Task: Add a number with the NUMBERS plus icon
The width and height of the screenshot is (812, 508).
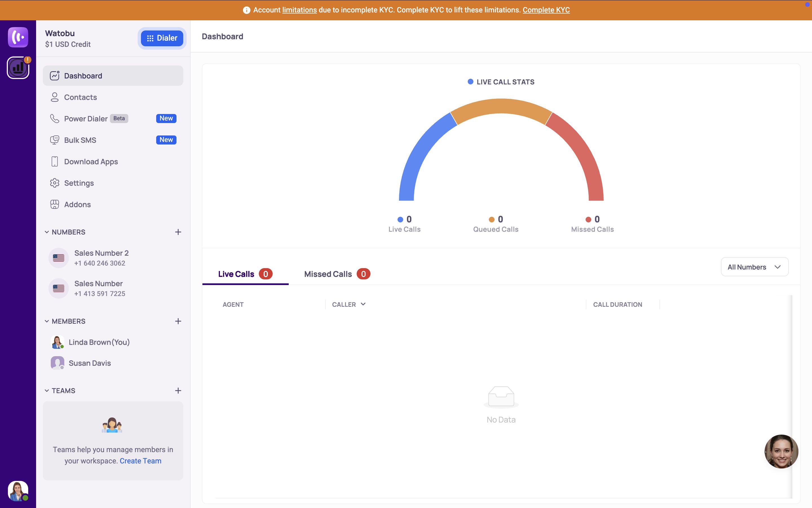Action: (x=178, y=232)
